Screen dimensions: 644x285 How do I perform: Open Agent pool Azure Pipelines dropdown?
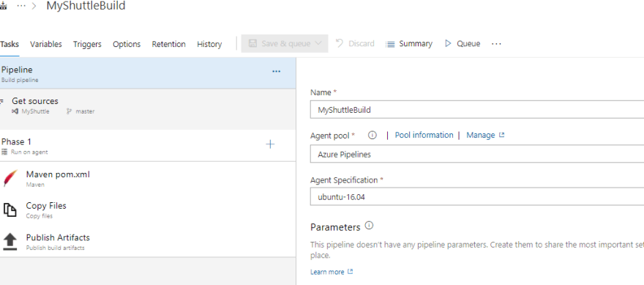coord(477,154)
